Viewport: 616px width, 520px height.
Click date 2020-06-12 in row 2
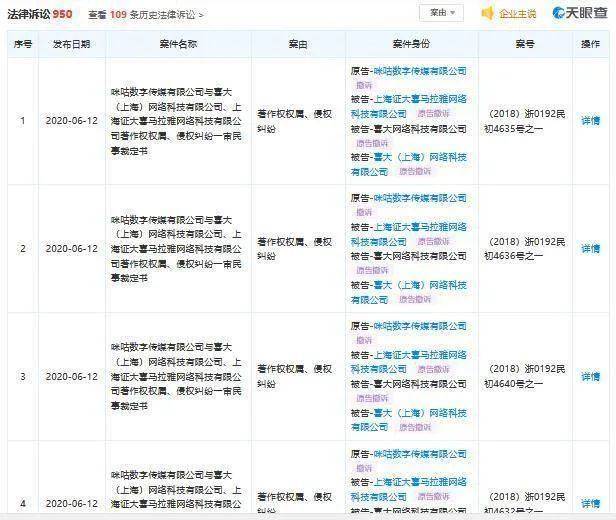tap(72, 249)
